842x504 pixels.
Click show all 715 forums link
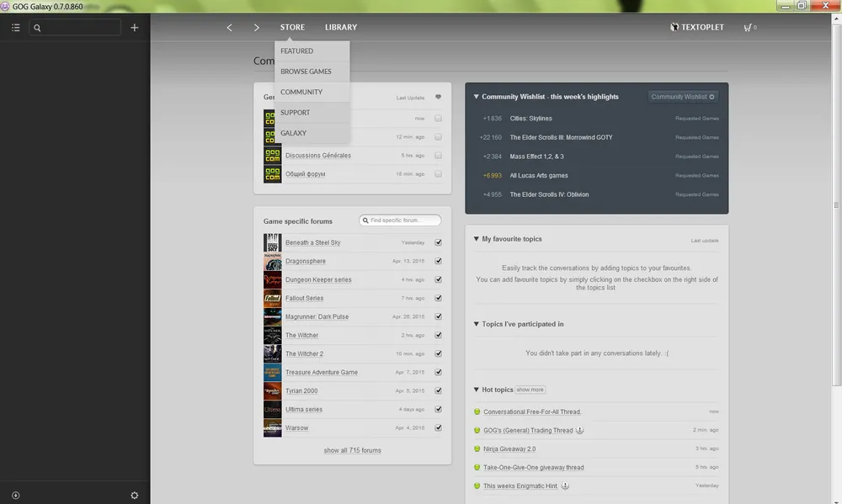click(x=352, y=451)
